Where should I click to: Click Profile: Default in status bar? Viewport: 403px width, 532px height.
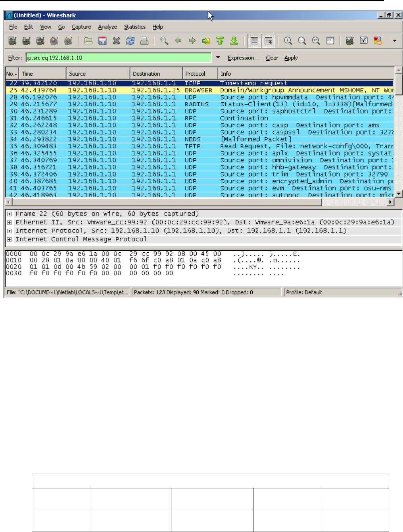coord(304,292)
